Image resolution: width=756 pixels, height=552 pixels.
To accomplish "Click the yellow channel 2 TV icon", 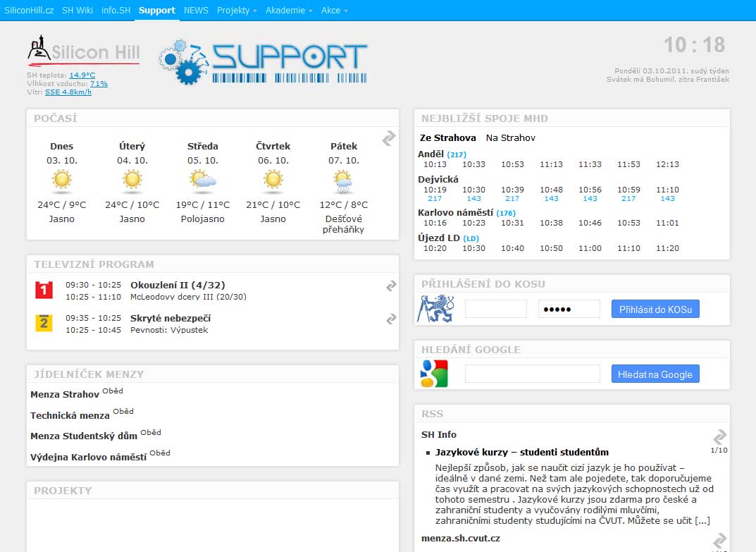I will pyautogui.click(x=44, y=323).
